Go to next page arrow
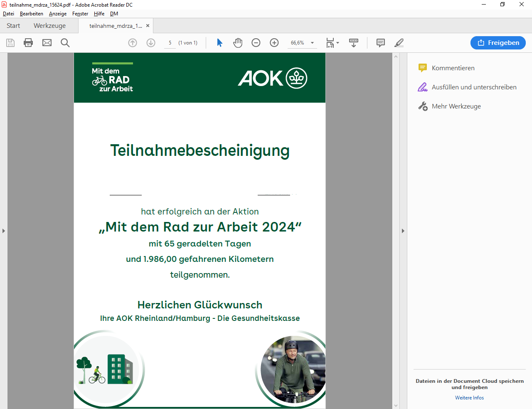The width and height of the screenshot is (532, 409). coord(151,43)
